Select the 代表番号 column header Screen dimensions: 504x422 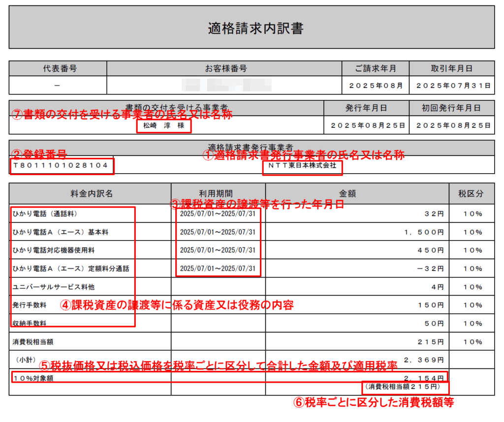[x=58, y=68]
